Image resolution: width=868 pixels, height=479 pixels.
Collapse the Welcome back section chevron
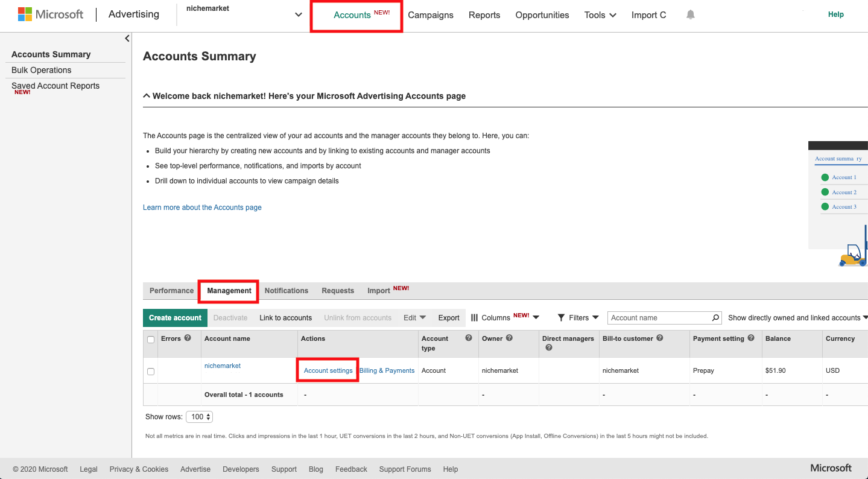coord(147,96)
